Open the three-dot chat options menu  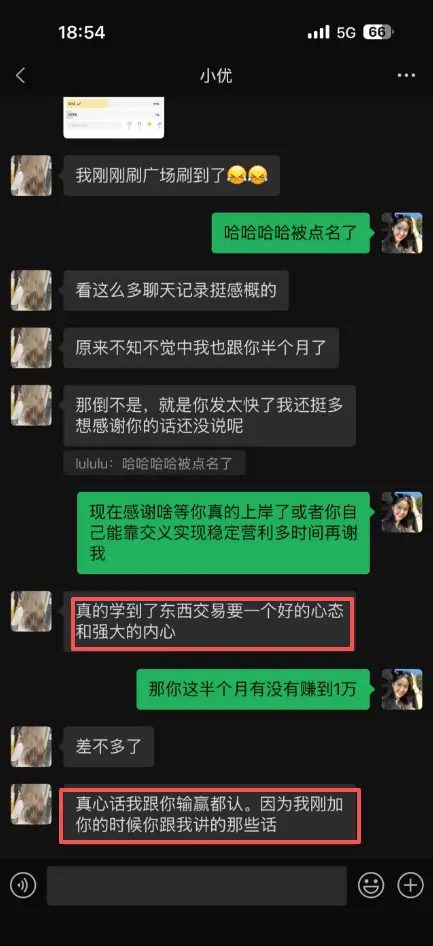pos(406,76)
